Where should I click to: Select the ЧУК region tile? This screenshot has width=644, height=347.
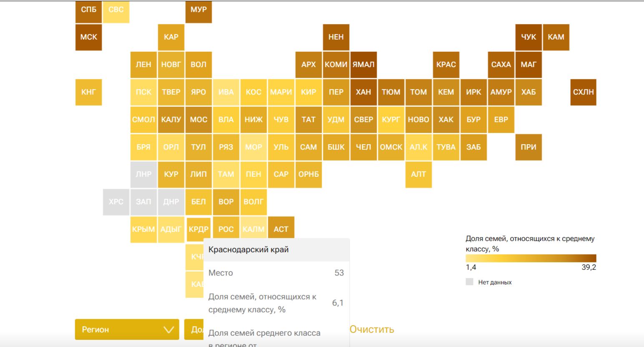click(528, 37)
